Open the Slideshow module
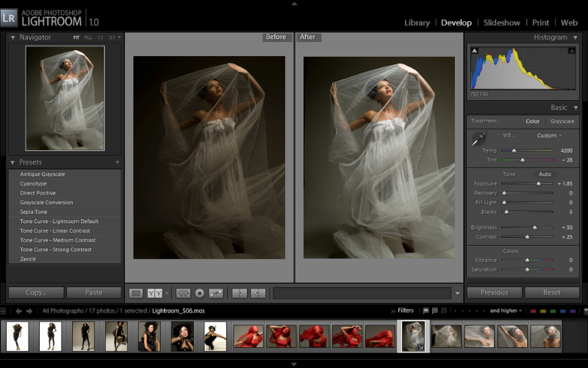588x368 pixels. coord(501,23)
